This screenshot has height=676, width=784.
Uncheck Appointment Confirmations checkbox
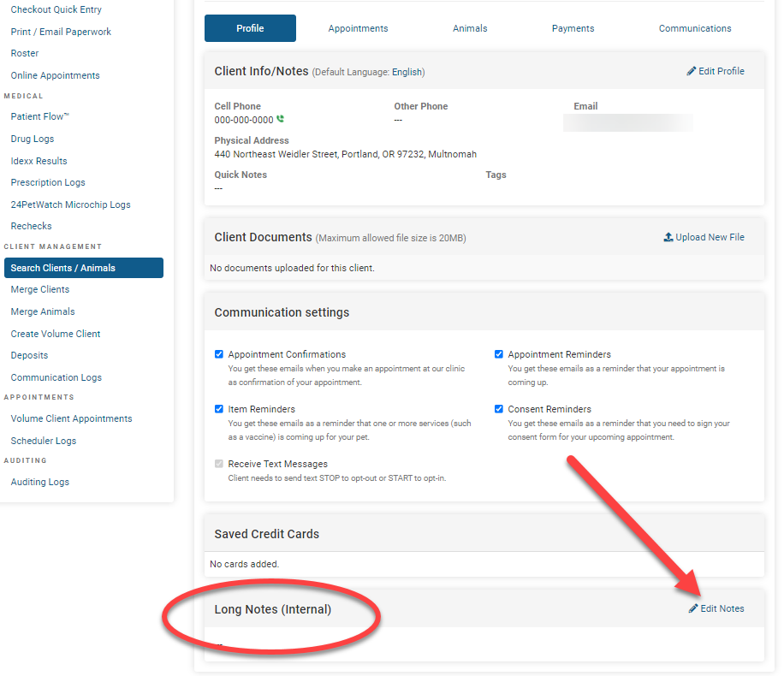point(219,354)
